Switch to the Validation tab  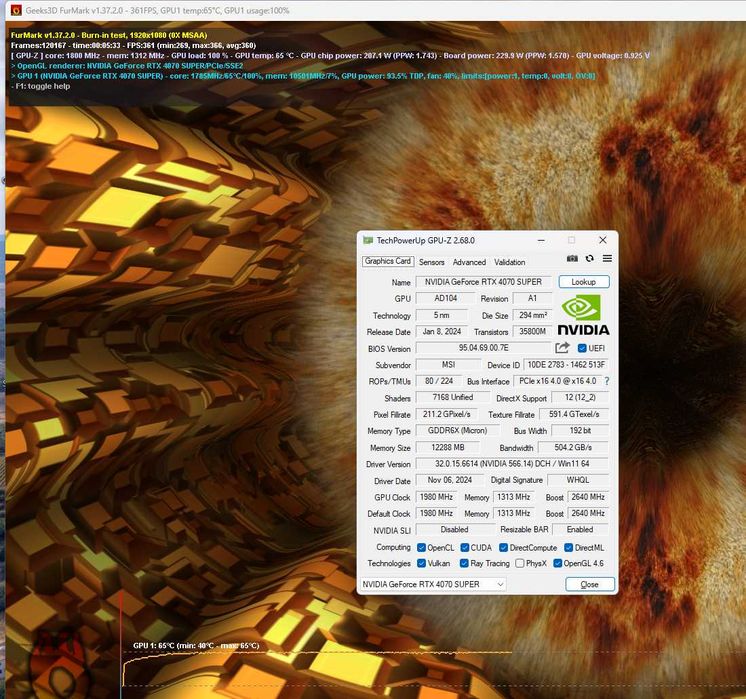(510, 262)
